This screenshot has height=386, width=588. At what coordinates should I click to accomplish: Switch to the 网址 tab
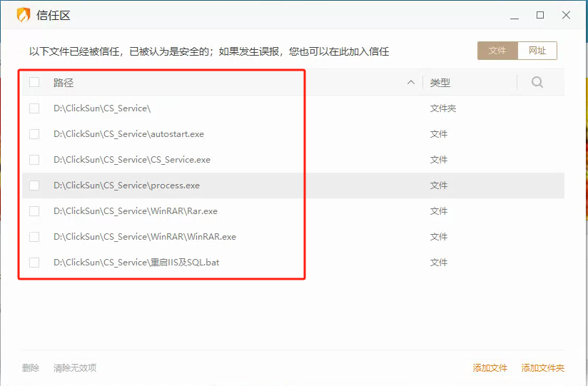tap(537, 51)
